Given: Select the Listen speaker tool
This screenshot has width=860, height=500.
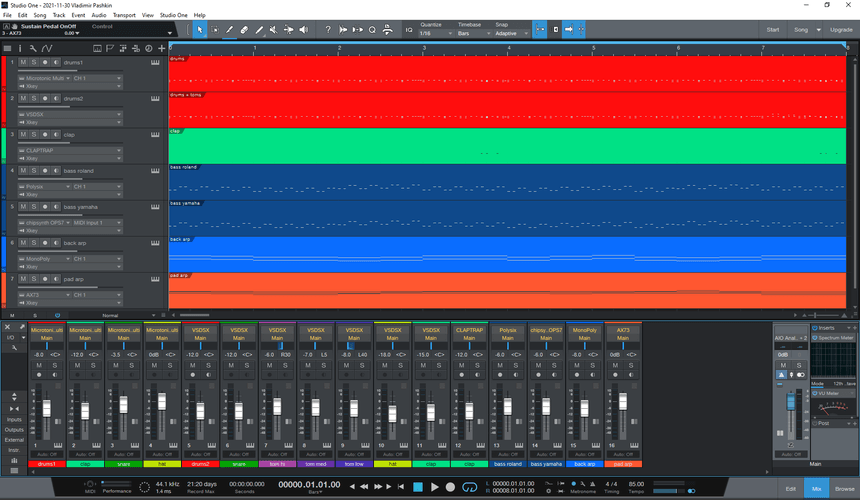Looking at the screenshot, I should [x=303, y=30].
